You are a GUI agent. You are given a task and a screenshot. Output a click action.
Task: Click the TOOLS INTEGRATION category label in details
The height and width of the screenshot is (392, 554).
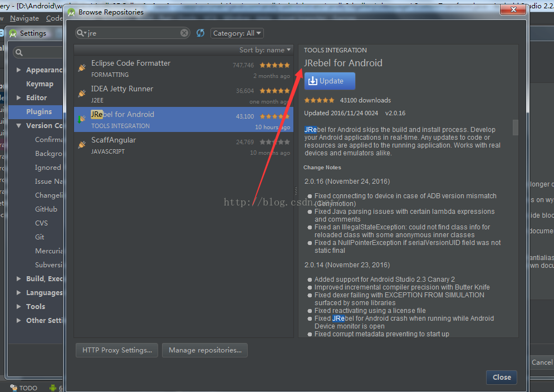pos(335,50)
